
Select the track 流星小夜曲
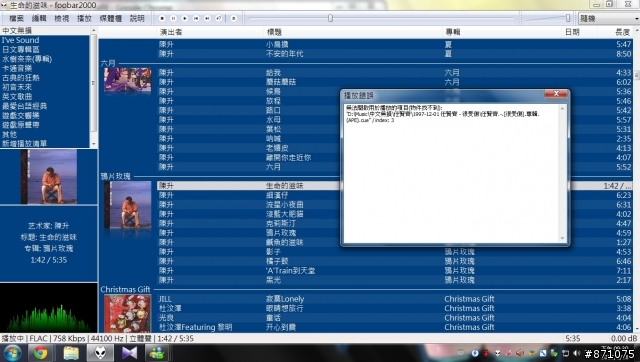point(394,204)
